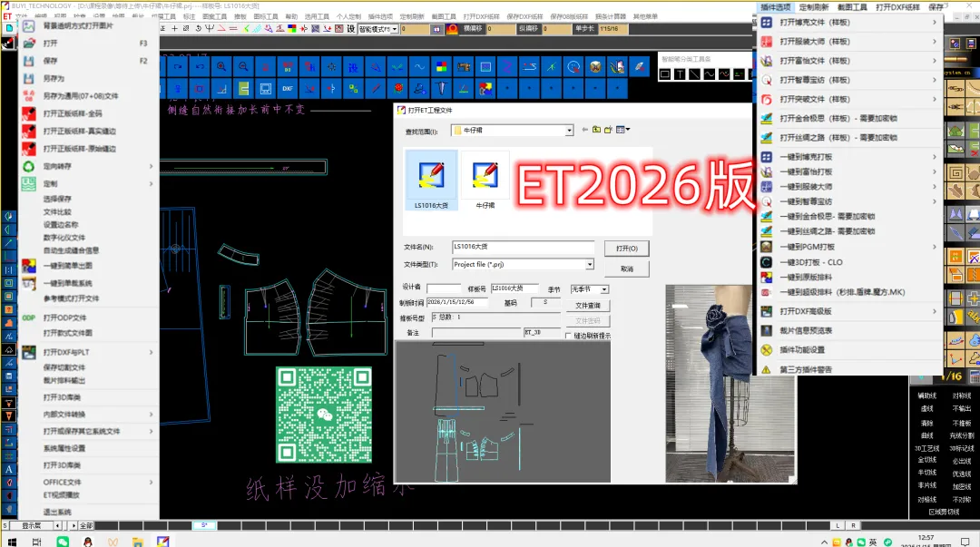Select the T text tool in the smart pen toolbar
980x547 pixels.
click(680, 74)
